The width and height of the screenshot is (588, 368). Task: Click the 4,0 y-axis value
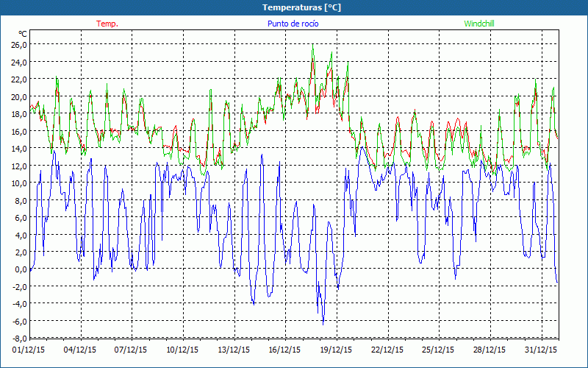21,235
